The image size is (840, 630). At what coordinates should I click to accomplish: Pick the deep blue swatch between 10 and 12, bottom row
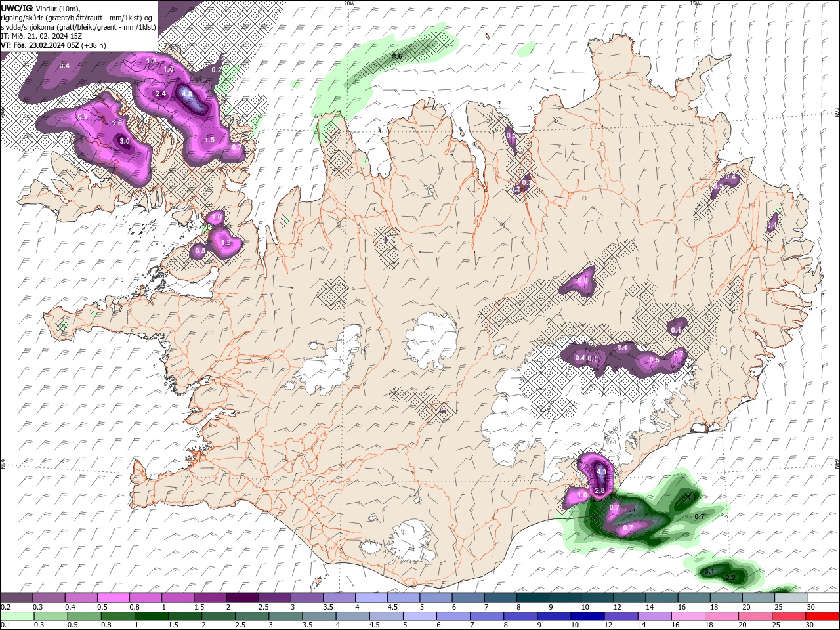[587, 616]
